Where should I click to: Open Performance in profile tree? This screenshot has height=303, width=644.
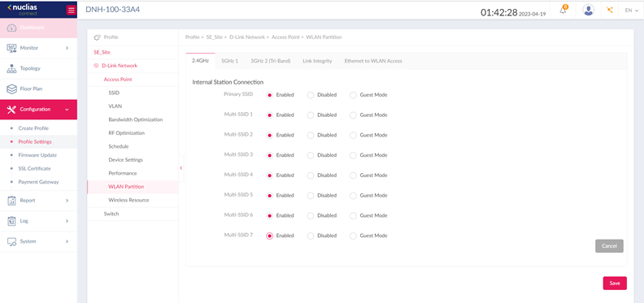pyautogui.click(x=123, y=173)
